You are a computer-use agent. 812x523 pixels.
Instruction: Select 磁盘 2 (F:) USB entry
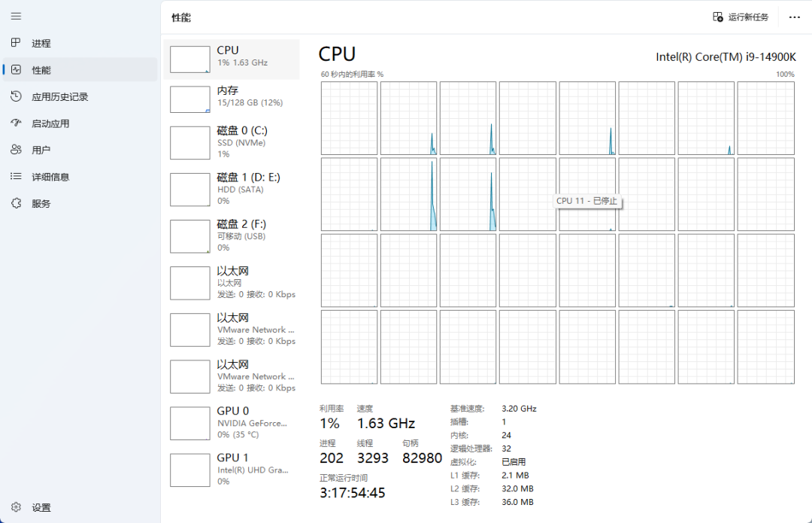coord(232,236)
